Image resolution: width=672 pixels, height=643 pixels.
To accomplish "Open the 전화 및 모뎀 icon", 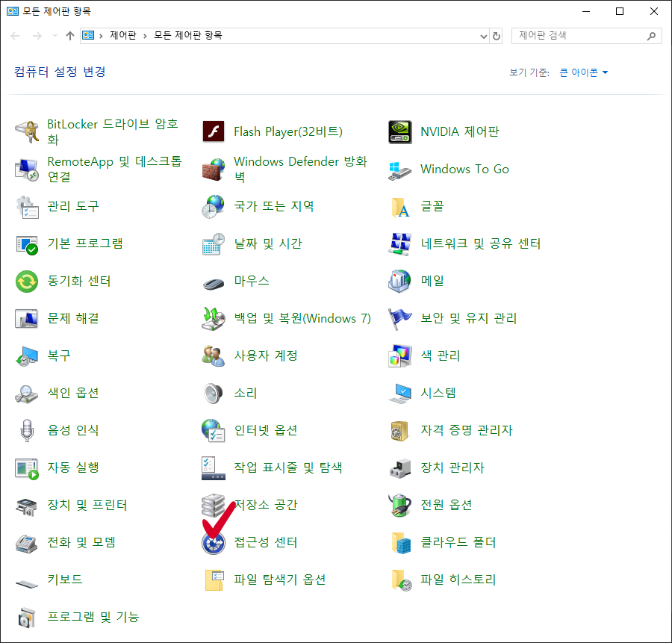I will (27, 543).
